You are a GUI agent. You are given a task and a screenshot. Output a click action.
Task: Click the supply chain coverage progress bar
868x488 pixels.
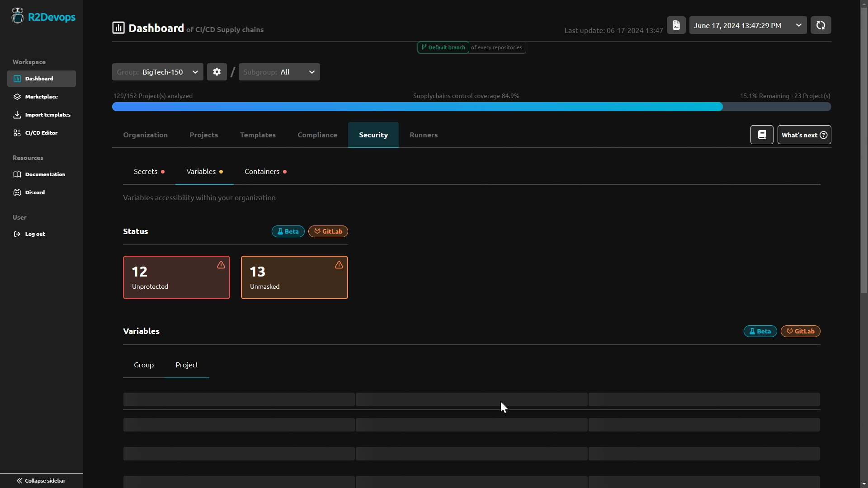tap(471, 107)
